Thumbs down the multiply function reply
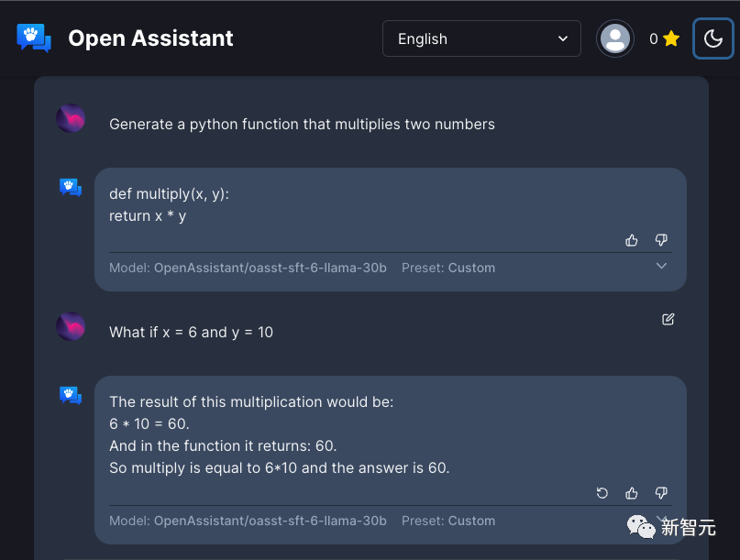740x560 pixels. (661, 240)
